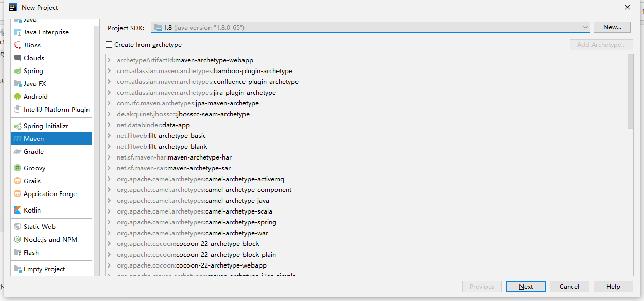This screenshot has width=644, height=301.
Task: Select Static Web label in project list
Action: (40, 226)
